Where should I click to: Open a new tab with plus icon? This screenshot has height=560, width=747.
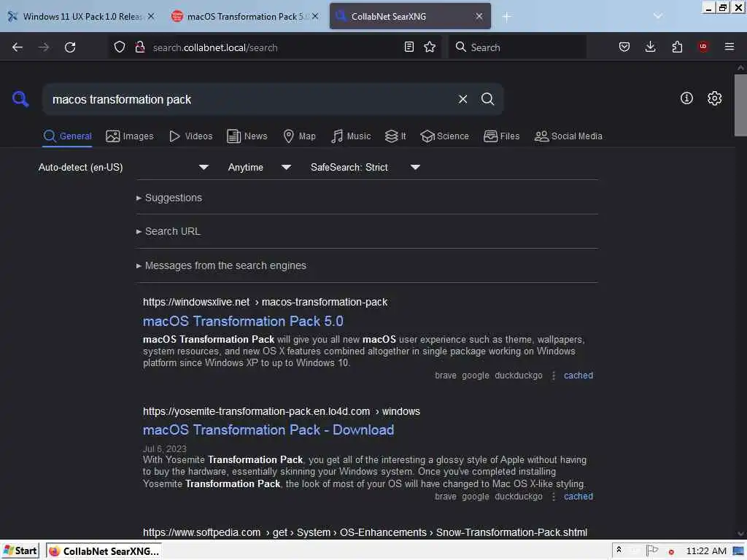507,17
